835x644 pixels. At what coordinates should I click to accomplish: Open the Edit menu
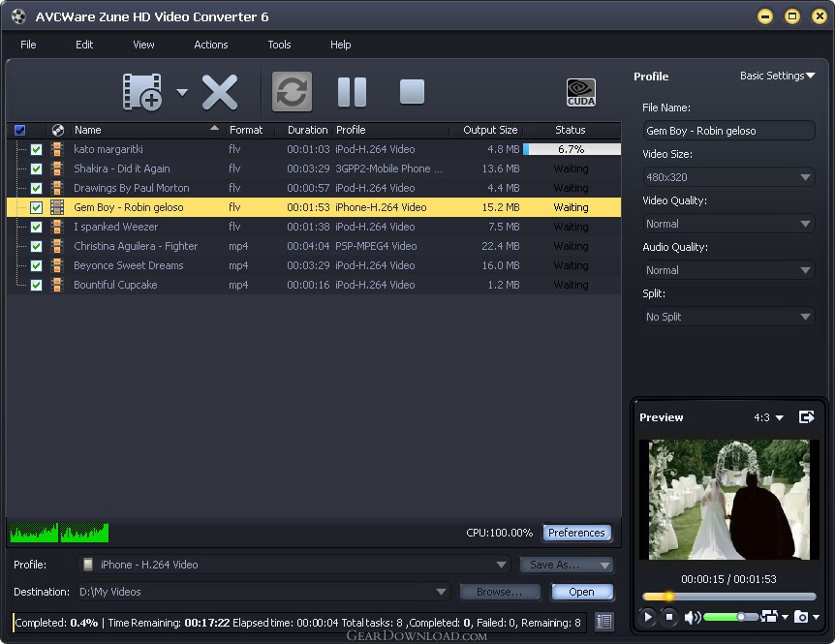pyautogui.click(x=84, y=45)
